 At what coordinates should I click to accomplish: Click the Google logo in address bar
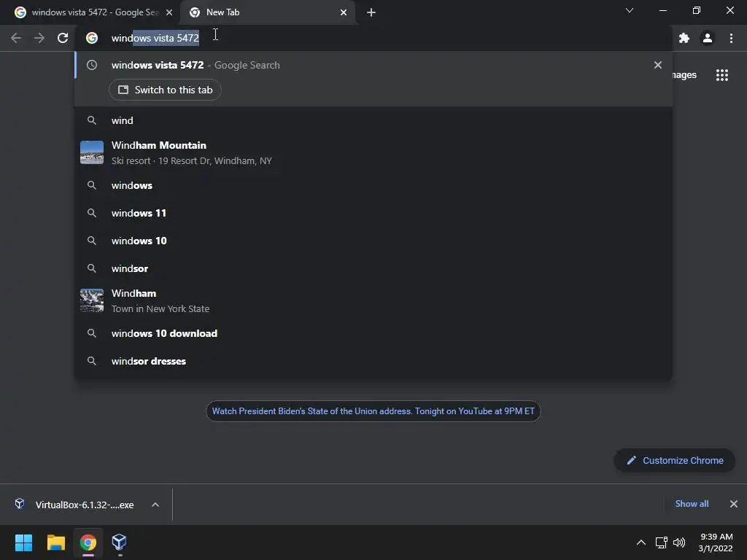coord(92,38)
